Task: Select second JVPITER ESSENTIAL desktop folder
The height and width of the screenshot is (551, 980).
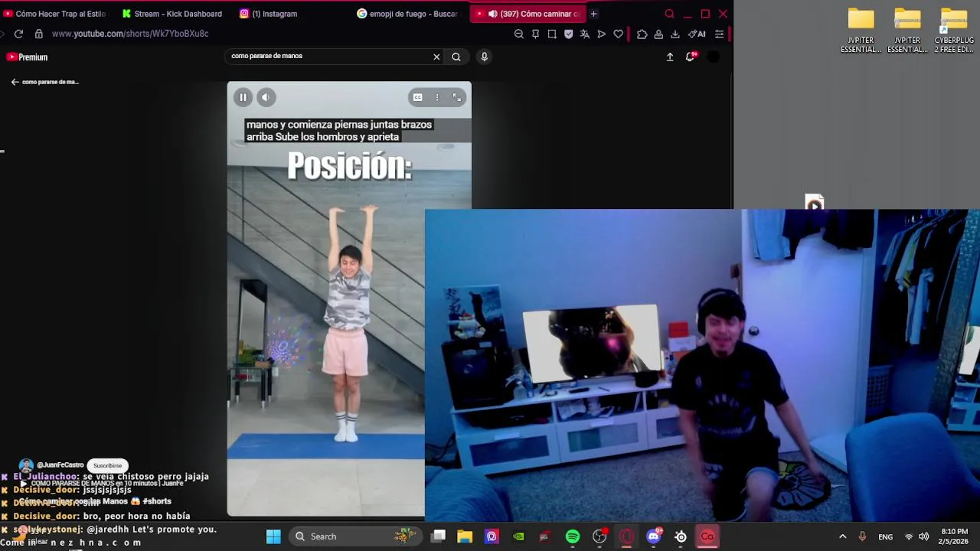Action: pyautogui.click(x=907, y=31)
